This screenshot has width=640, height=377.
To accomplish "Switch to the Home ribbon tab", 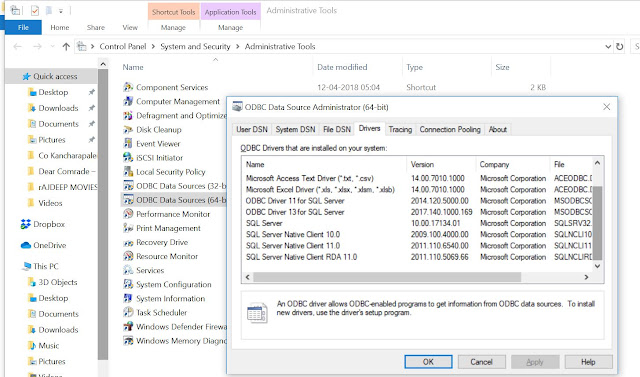I will tap(60, 27).
